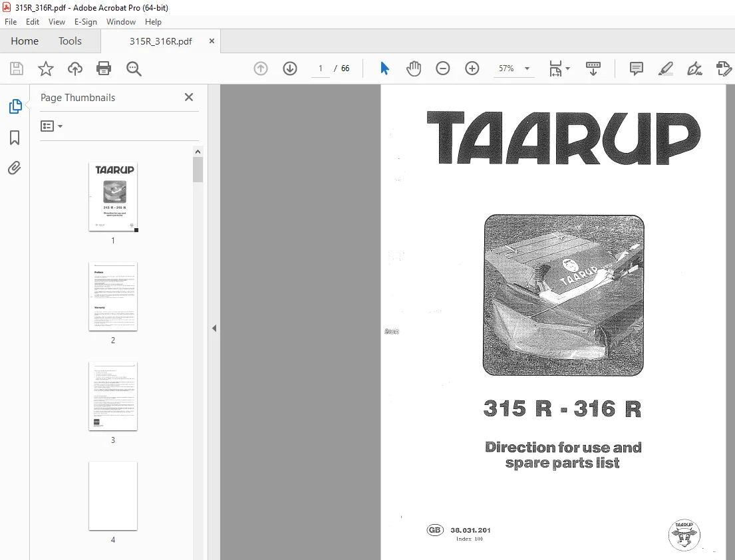Viewport: 735px width, 560px height.
Task: Click the total page count '66'
Action: (345, 69)
